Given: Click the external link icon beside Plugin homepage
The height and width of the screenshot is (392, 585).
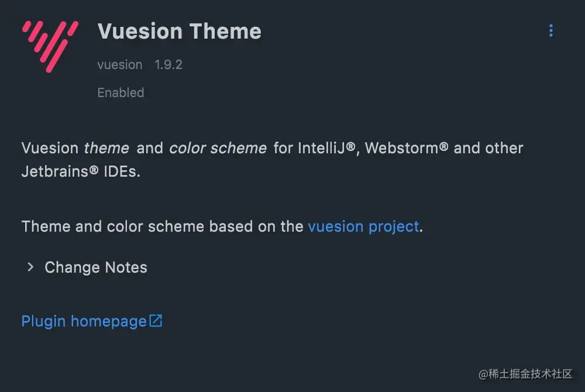Looking at the screenshot, I should tap(156, 321).
